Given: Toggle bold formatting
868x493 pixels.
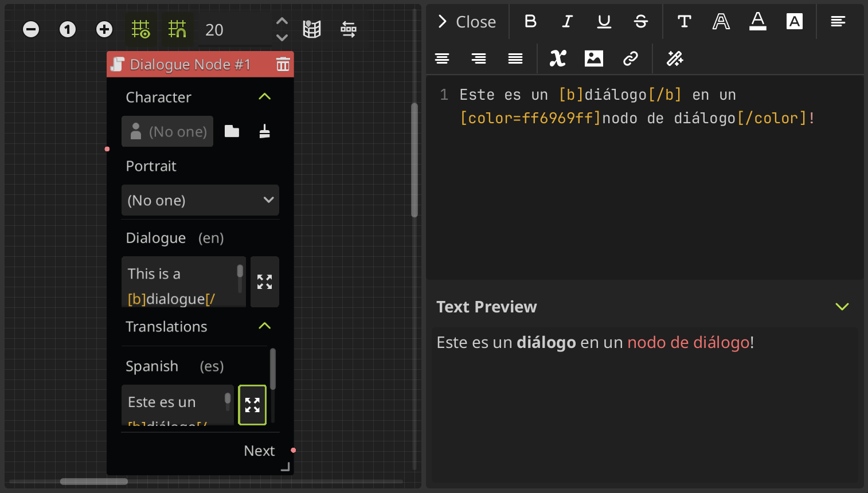Looking at the screenshot, I should pyautogui.click(x=530, y=21).
